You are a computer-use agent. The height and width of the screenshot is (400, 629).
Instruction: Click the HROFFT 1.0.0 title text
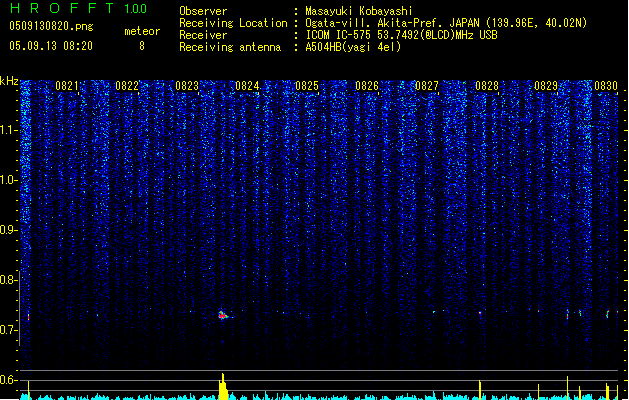click(78, 8)
